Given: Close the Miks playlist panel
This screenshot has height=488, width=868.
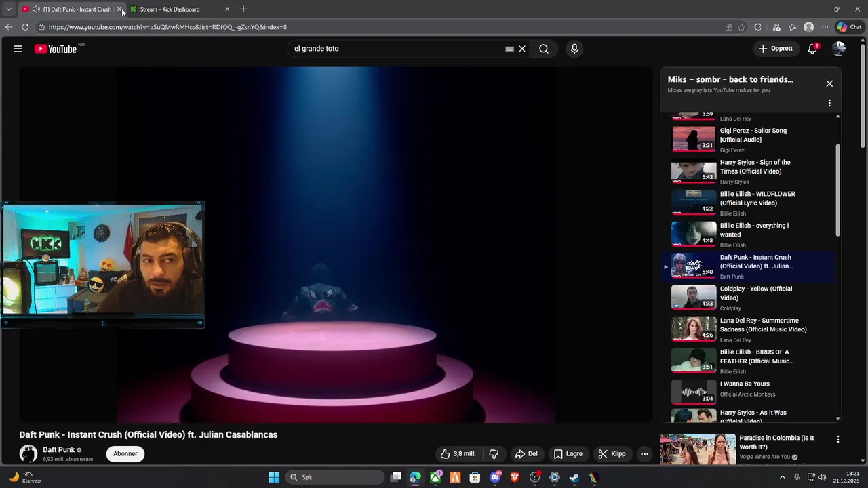Looking at the screenshot, I should (x=829, y=83).
